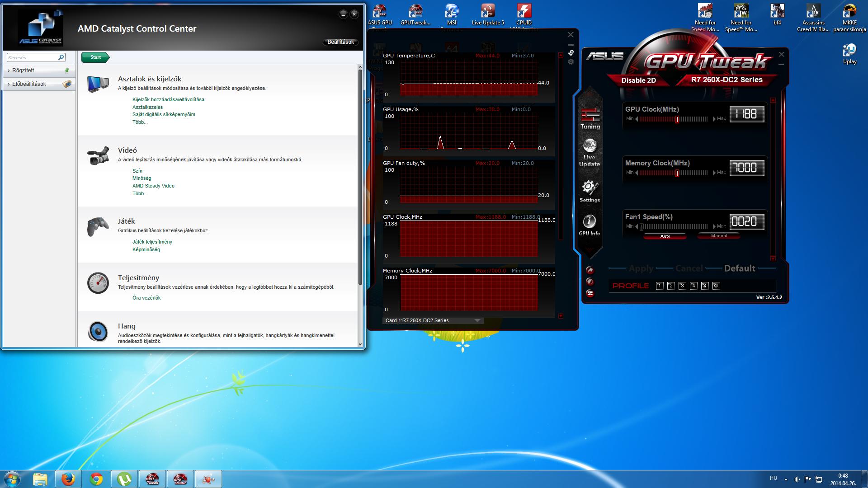This screenshot has width=868, height=488.
Task: Open Firefox from the taskbar
Action: click(68, 479)
